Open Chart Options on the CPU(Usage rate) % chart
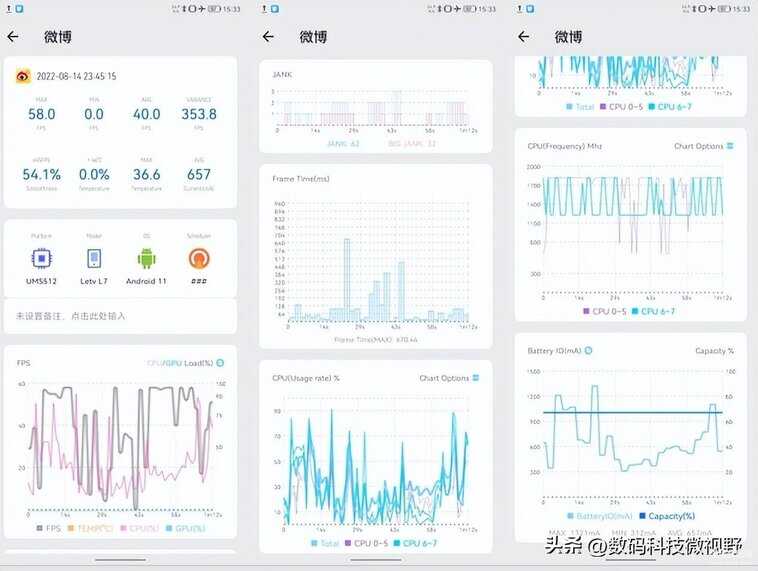Viewport: 758px width, 571px height. point(449,378)
